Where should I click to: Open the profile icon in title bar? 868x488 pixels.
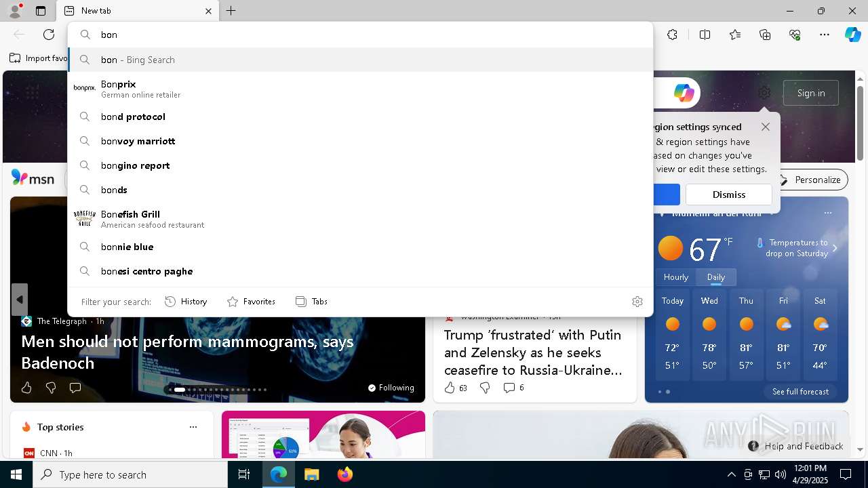14,11
